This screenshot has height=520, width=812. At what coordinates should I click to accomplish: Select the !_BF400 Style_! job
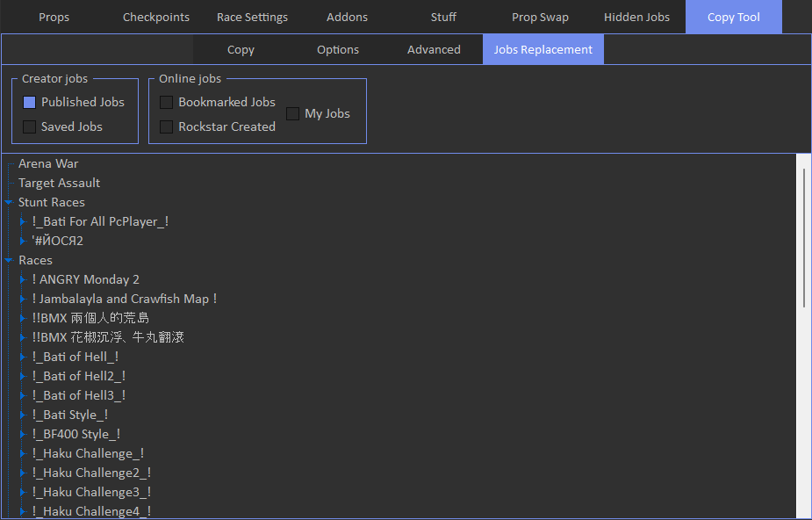click(x=76, y=434)
